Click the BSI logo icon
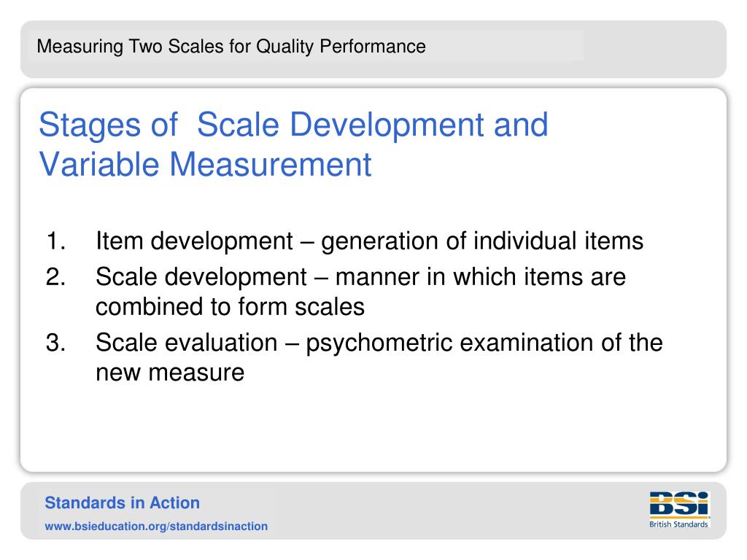 [x=679, y=505]
